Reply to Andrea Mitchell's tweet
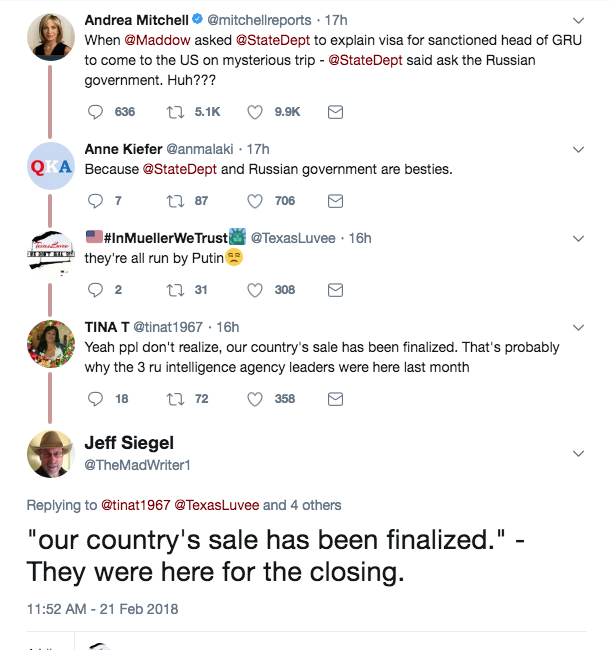 (96, 112)
